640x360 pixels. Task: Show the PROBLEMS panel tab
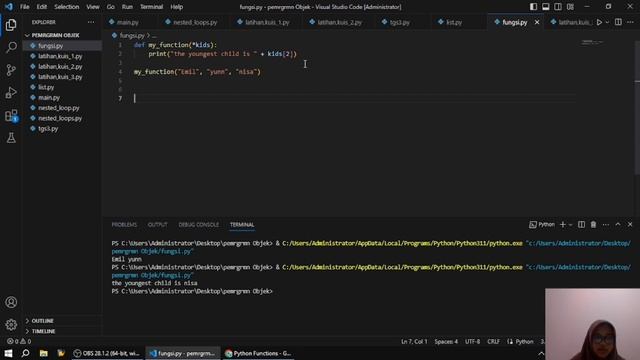point(124,224)
